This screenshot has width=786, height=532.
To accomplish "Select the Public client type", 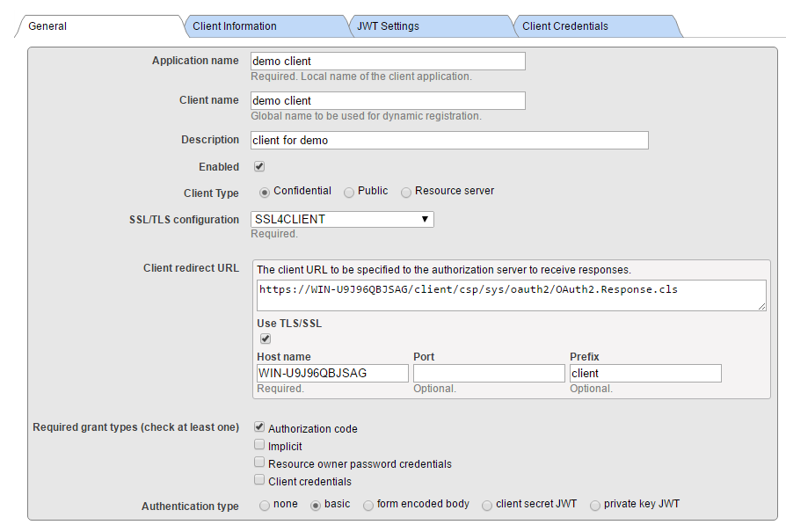I will tap(349, 193).
